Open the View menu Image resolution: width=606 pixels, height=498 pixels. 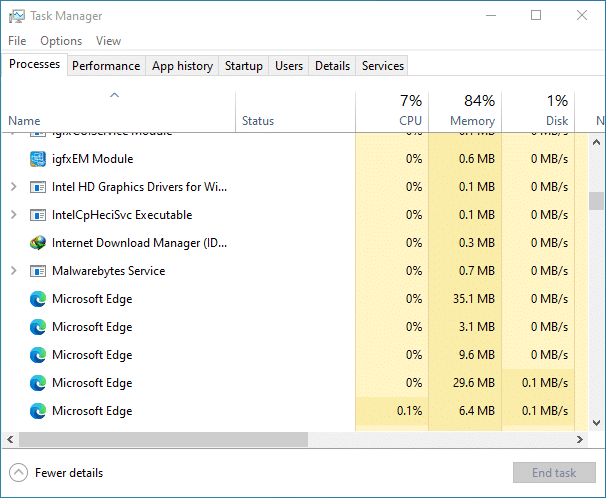click(x=109, y=41)
